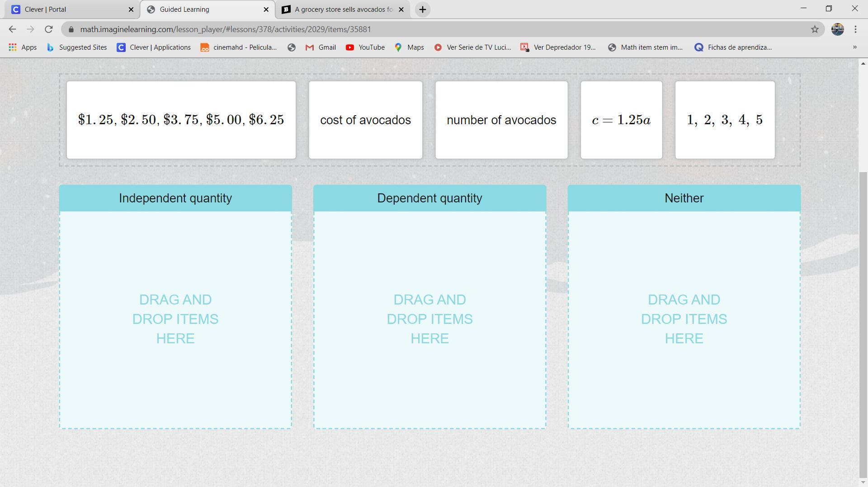Open the YouTube bookmark
The image size is (868, 487).
[x=365, y=47]
